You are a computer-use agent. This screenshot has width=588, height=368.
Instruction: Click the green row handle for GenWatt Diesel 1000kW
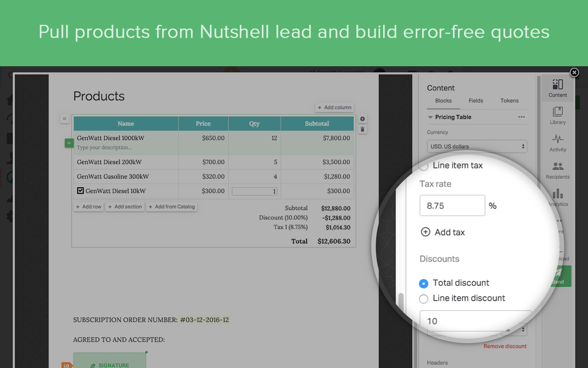pyautogui.click(x=69, y=144)
